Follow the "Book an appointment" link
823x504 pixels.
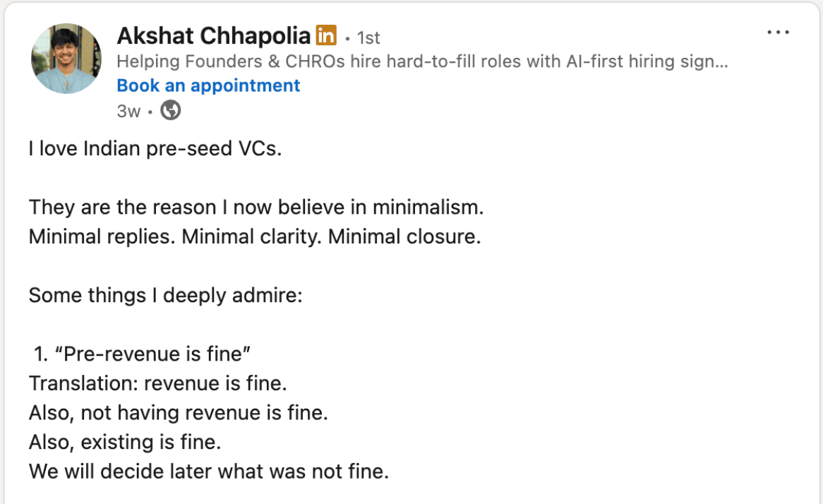click(x=208, y=85)
